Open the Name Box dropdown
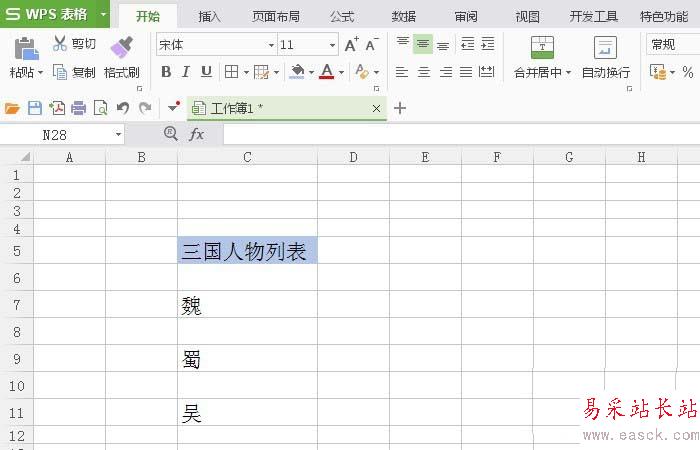 [118, 134]
